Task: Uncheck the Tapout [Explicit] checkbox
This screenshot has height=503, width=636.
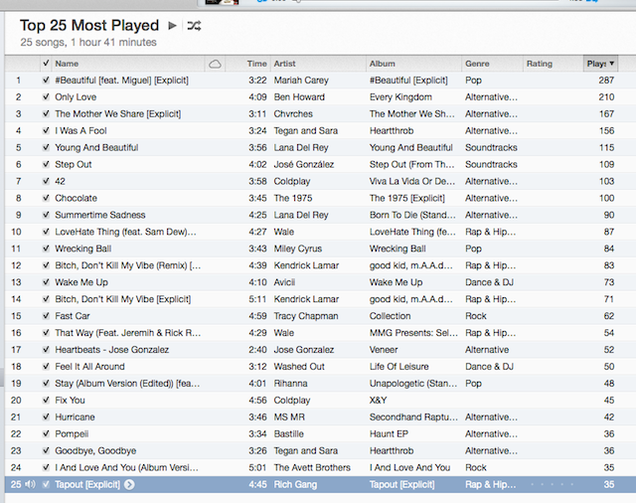Action: click(x=46, y=484)
